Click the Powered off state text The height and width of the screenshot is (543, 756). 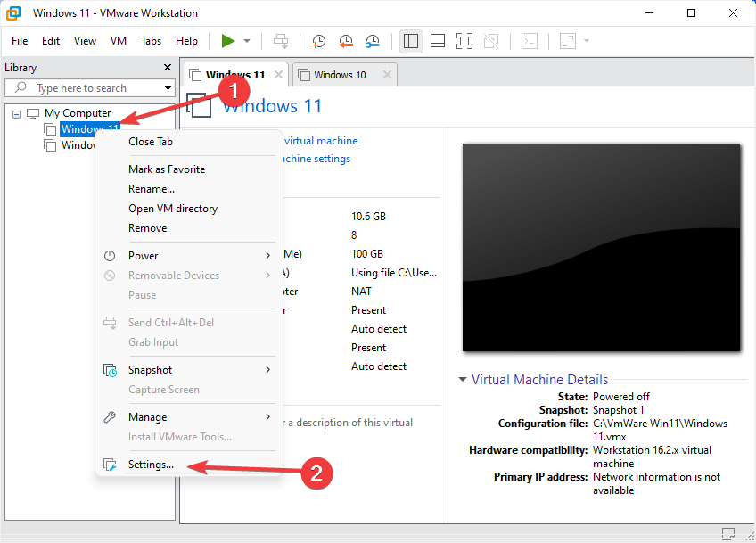click(x=621, y=397)
